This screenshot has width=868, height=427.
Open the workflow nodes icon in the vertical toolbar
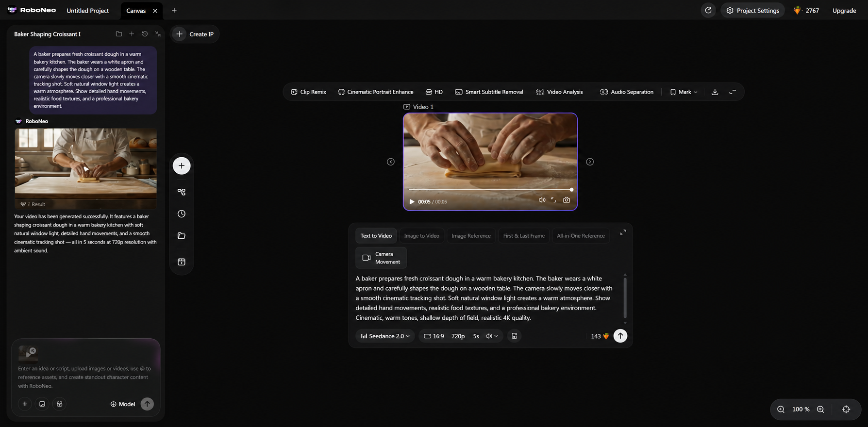click(182, 192)
